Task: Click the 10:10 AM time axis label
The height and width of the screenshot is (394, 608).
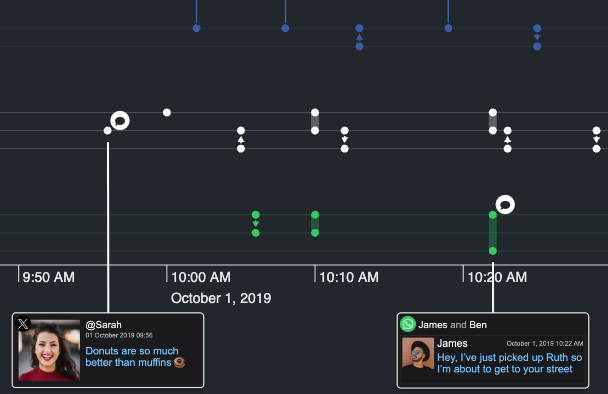Action: tap(349, 277)
